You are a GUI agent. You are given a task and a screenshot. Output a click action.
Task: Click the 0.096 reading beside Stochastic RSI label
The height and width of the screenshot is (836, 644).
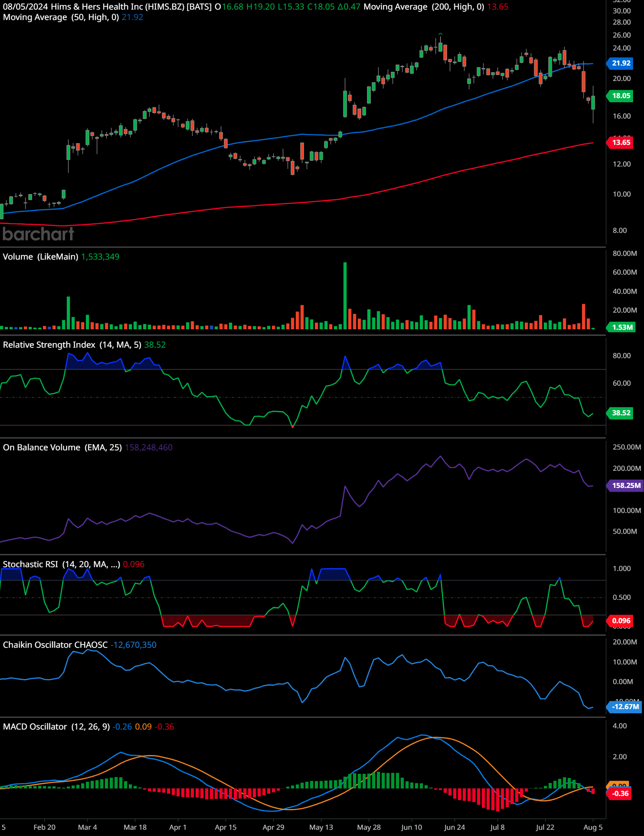(x=134, y=565)
